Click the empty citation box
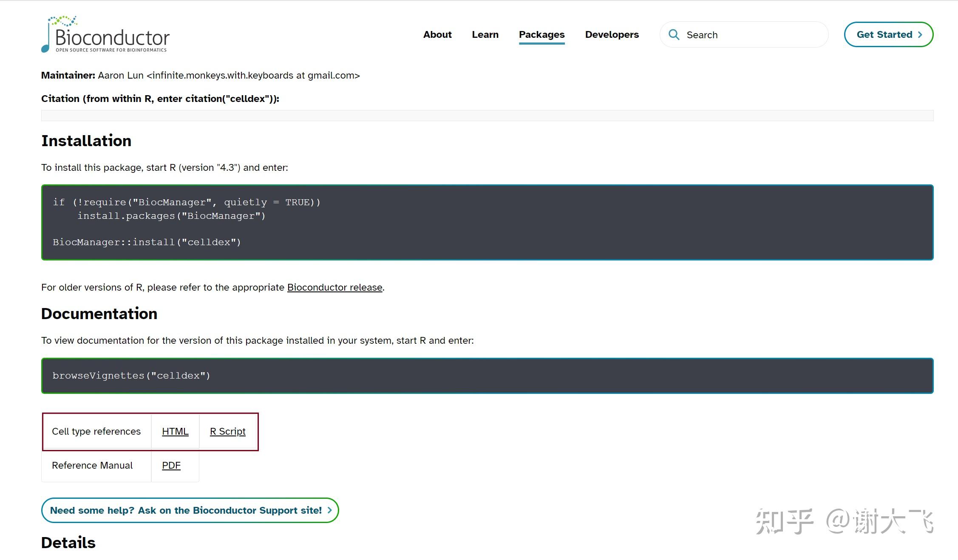Screen dimensions: 958x560 point(487,116)
